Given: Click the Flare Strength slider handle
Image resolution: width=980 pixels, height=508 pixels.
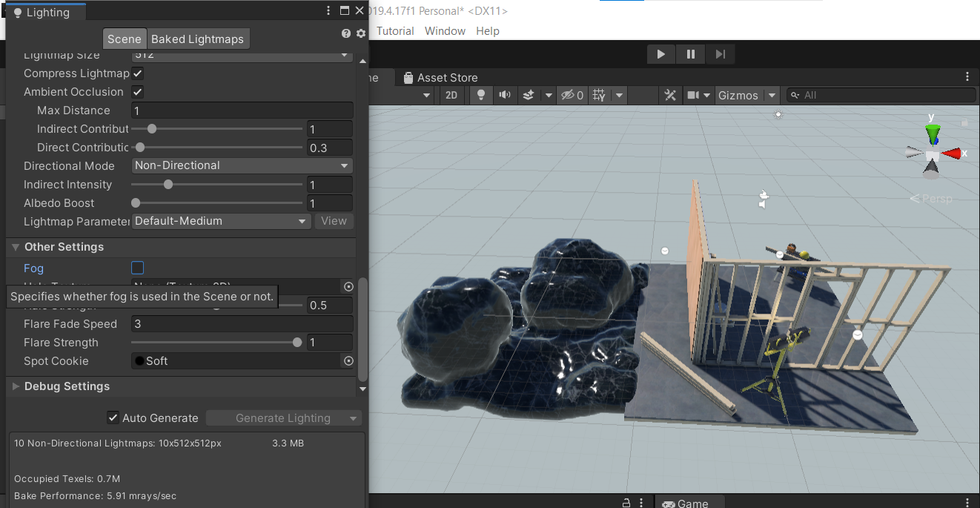Looking at the screenshot, I should [x=297, y=343].
